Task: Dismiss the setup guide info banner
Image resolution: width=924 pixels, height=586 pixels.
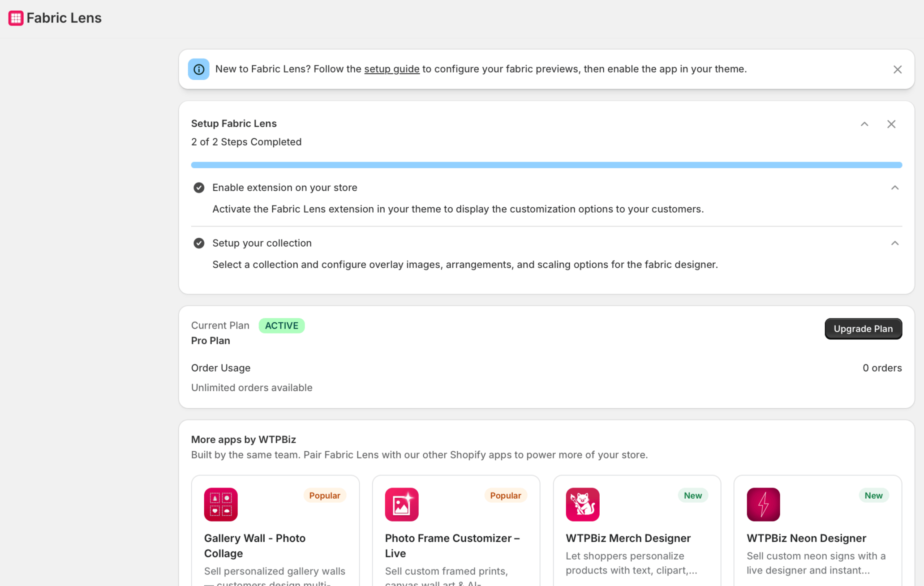Action: pyautogui.click(x=897, y=69)
